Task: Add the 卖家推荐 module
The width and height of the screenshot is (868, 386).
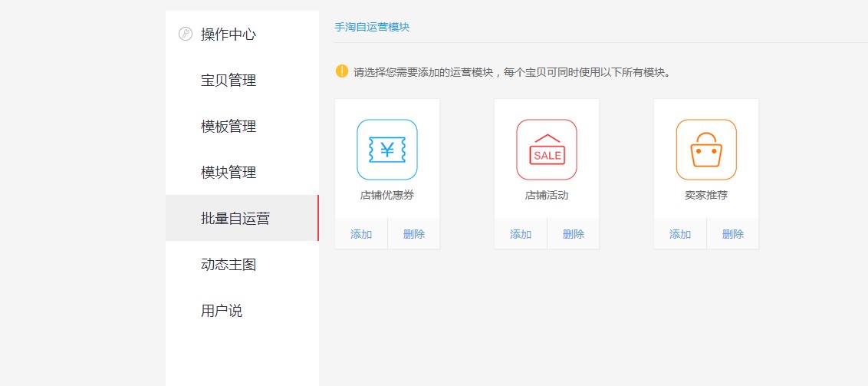Action: (680, 234)
